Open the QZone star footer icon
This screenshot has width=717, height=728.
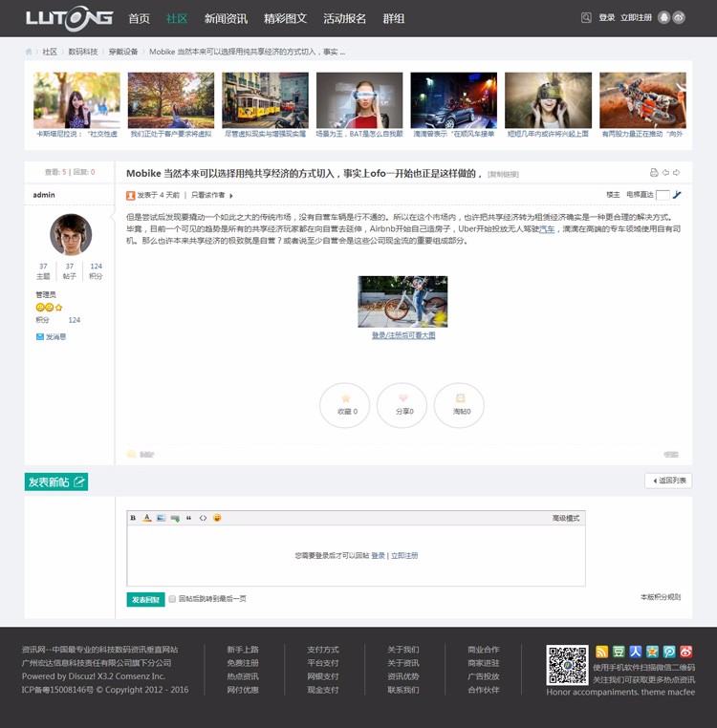[x=652, y=652]
